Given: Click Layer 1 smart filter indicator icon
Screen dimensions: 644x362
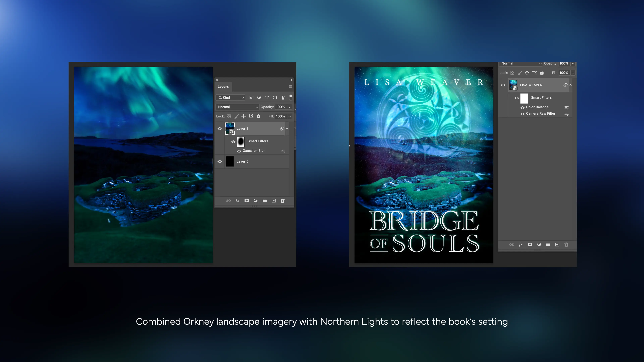Looking at the screenshot, I should pyautogui.click(x=282, y=129).
